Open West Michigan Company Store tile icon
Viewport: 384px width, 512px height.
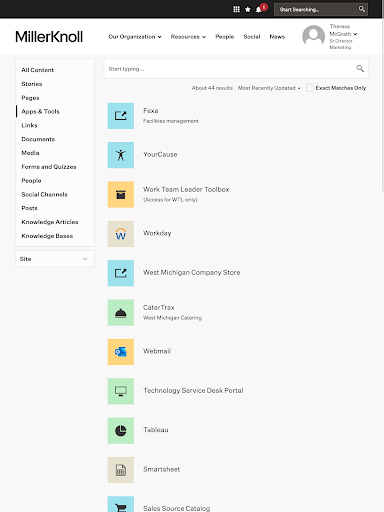click(121, 273)
